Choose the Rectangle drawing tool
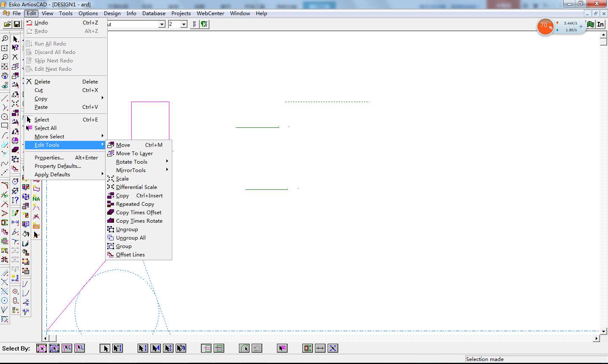Screen dimensions: 608x364 pos(5,126)
